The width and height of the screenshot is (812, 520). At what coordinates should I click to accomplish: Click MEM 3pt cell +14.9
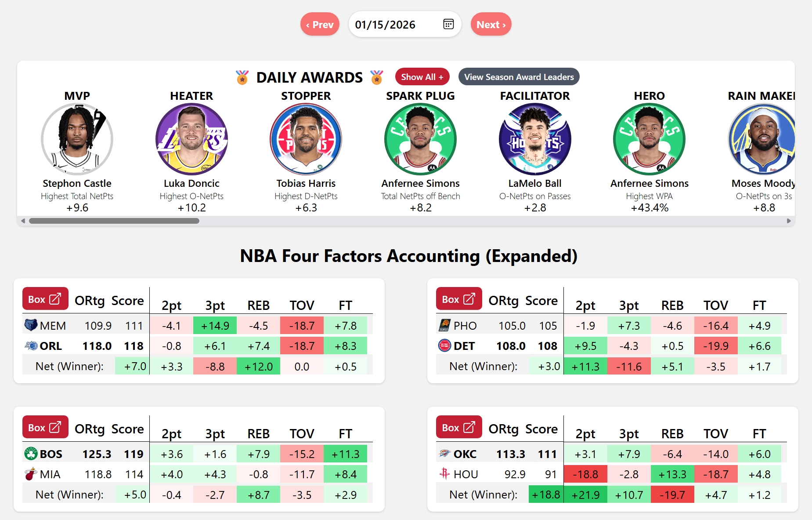tap(215, 326)
